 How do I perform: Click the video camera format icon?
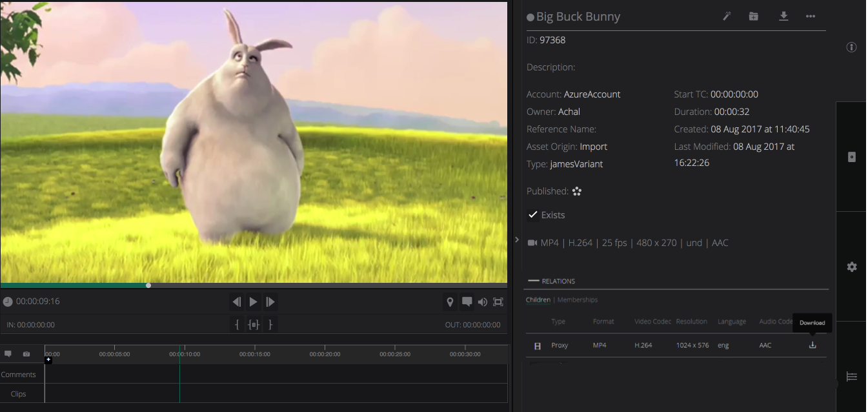point(532,243)
